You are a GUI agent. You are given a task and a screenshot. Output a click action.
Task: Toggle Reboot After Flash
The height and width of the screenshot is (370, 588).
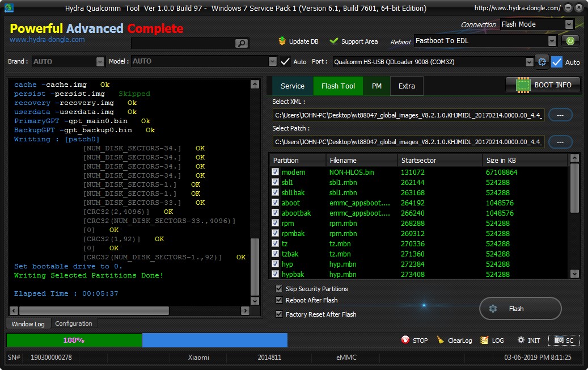pyautogui.click(x=279, y=300)
